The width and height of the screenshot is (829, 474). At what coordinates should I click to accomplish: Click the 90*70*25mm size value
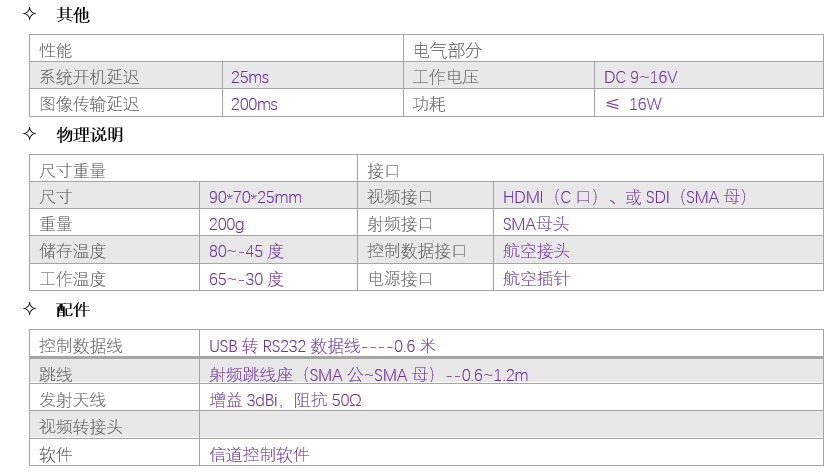click(255, 197)
